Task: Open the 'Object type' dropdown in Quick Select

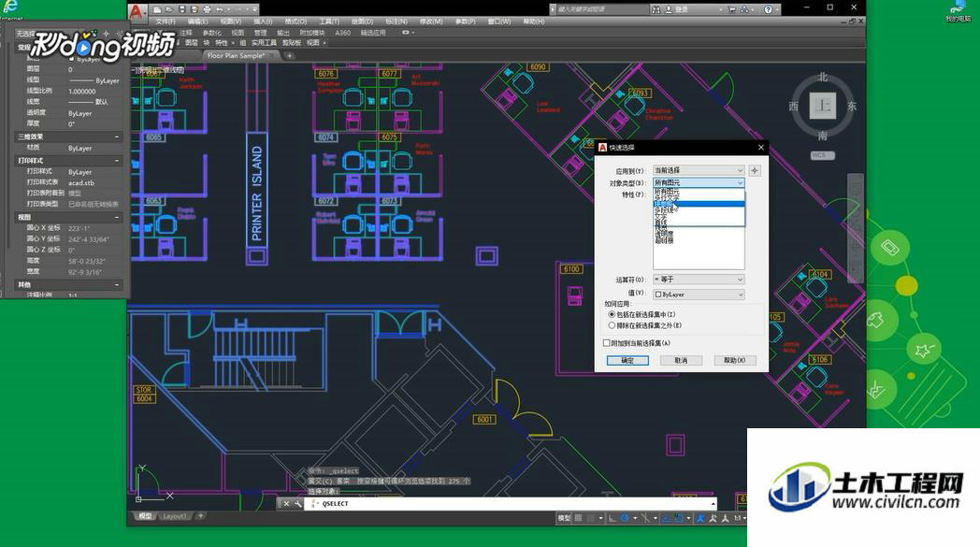Action: click(x=699, y=182)
